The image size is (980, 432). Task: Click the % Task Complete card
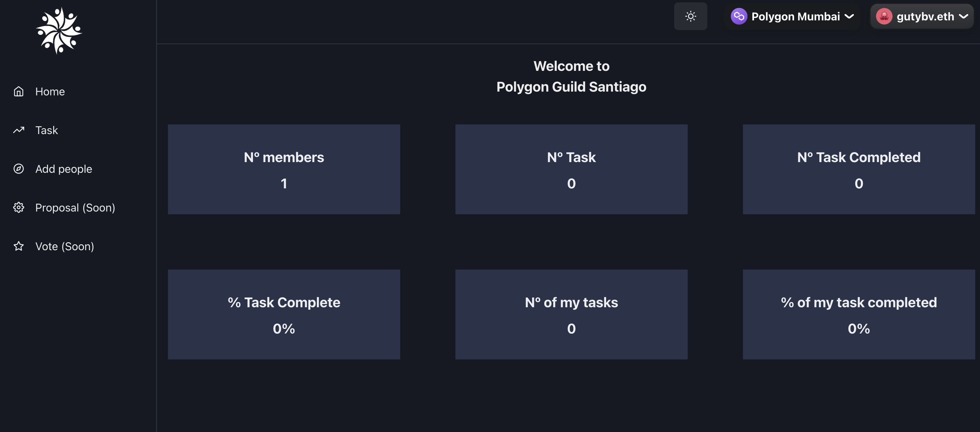[284, 314]
